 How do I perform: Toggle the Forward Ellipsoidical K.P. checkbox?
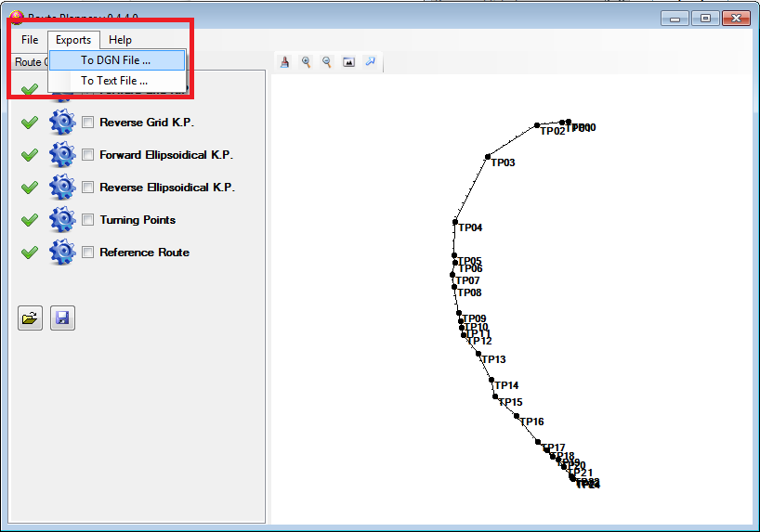click(x=87, y=154)
